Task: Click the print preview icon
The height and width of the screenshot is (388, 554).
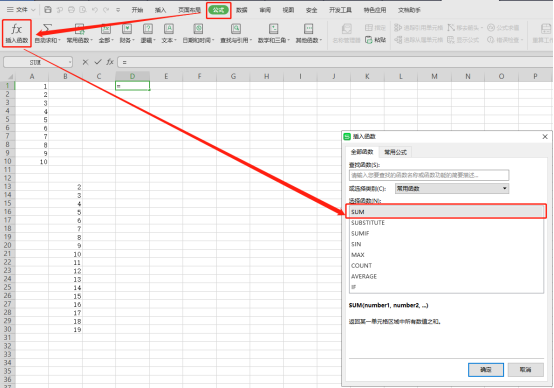Action: coord(83,10)
